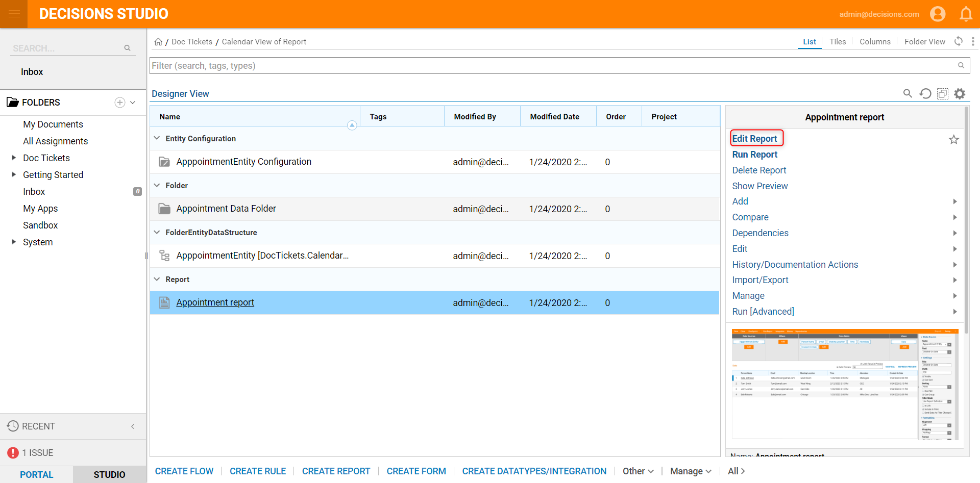Screen dimensions: 980x483
Task: Click the action panel vertical scrollbar
Action: (x=966, y=219)
